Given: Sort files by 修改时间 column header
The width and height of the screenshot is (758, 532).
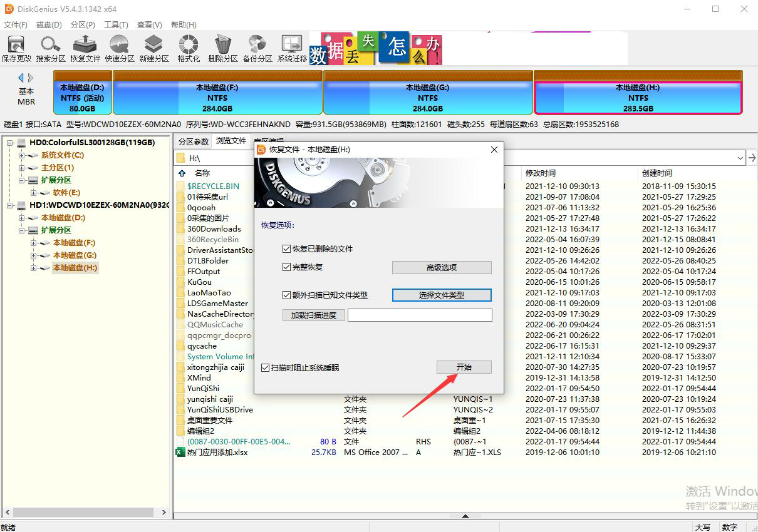Looking at the screenshot, I should pyautogui.click(x=541, y=173).
